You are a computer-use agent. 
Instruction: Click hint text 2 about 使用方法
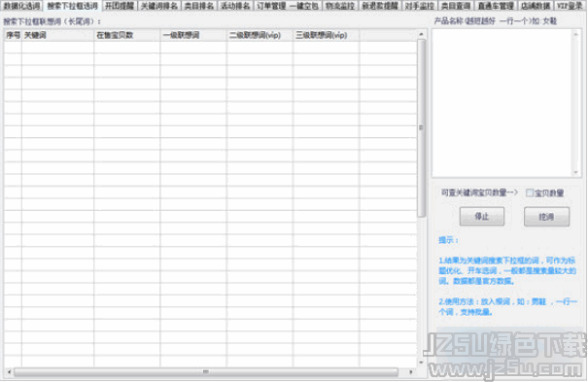507,306
